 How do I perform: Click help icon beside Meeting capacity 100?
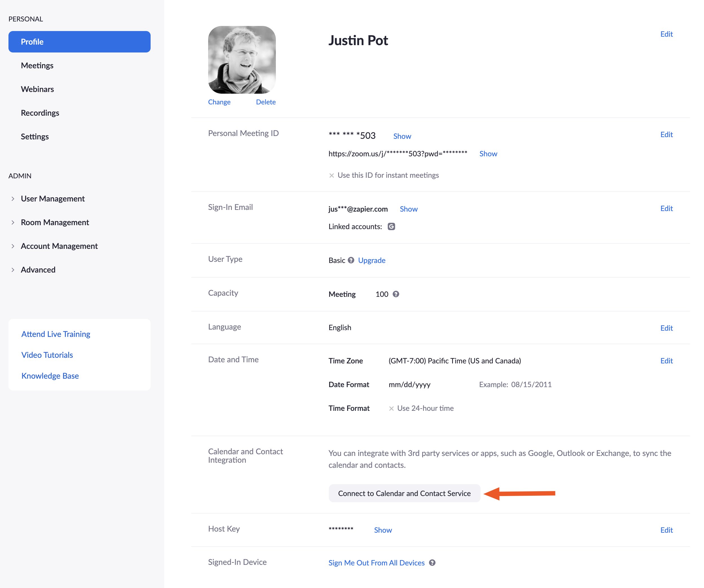pyautogui.click(x=396, y=294)
